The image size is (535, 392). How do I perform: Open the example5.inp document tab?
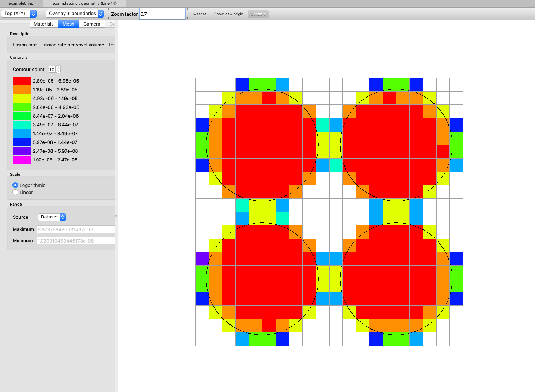pyautogui.click(x=21, y=3)
